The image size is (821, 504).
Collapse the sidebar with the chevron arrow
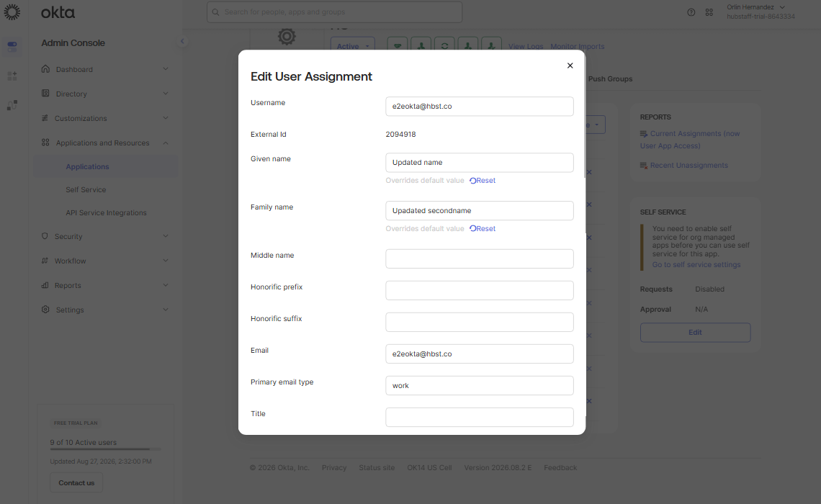pyautogui.click(x=182, y=41)
